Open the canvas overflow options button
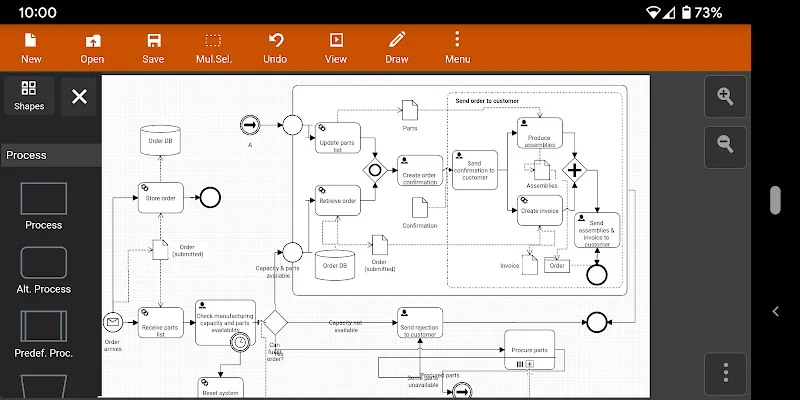Image resolution: width=800 pixels, height=400 pixels. pyautogui.click(x=725, y=374)
